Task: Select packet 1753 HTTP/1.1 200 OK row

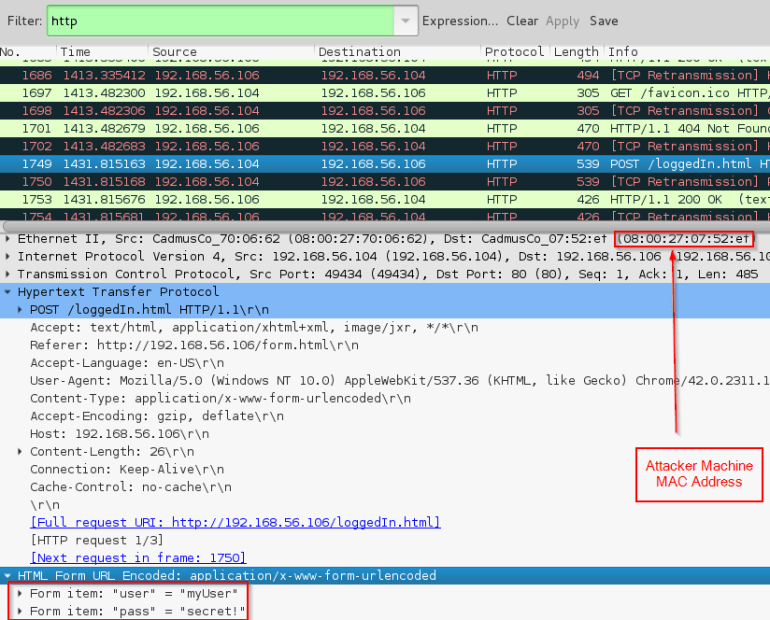Action: (385, 199)
